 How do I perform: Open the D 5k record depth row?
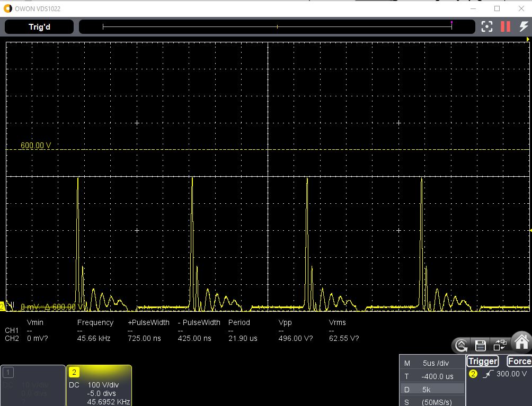click(x=432, y=390)
